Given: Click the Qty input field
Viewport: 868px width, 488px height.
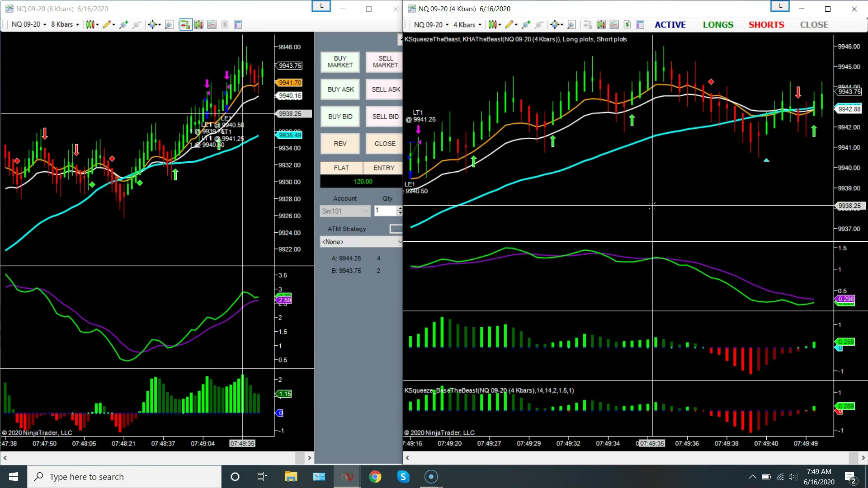Looking at the screenshot, I should tap(385, 211).
